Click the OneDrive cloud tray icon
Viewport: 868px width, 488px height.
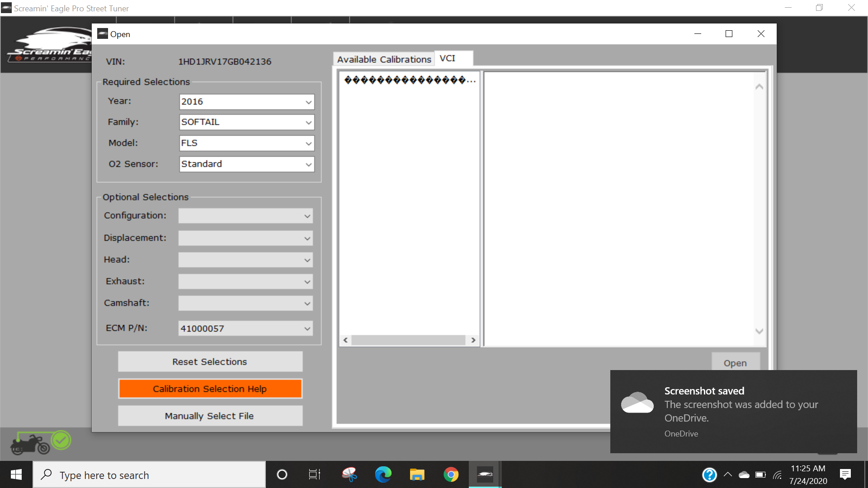(744, 474)
